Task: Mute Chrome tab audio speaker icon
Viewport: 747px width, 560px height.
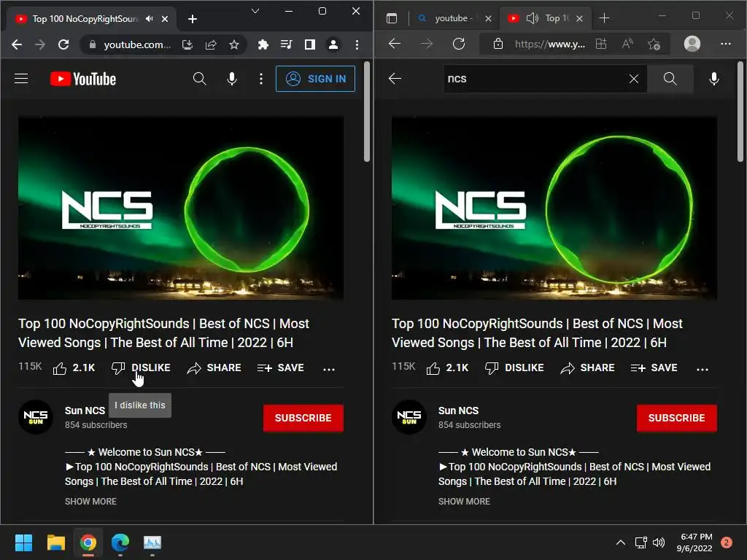Action: coord(150,18)
